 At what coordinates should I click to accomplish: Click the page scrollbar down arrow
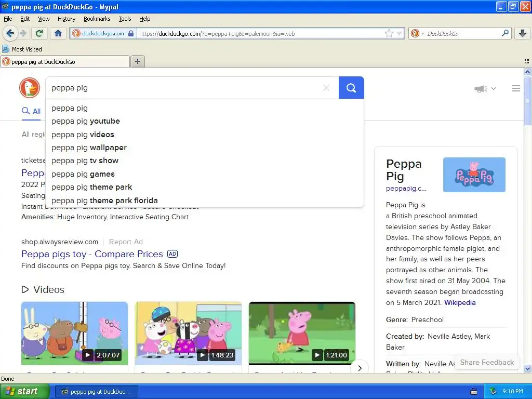[x=527, y=368]
